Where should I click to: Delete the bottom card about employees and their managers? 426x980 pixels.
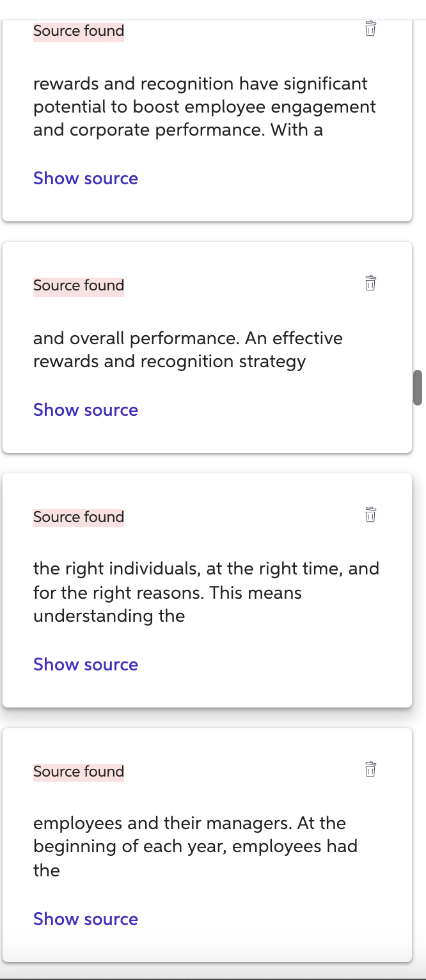370,770
